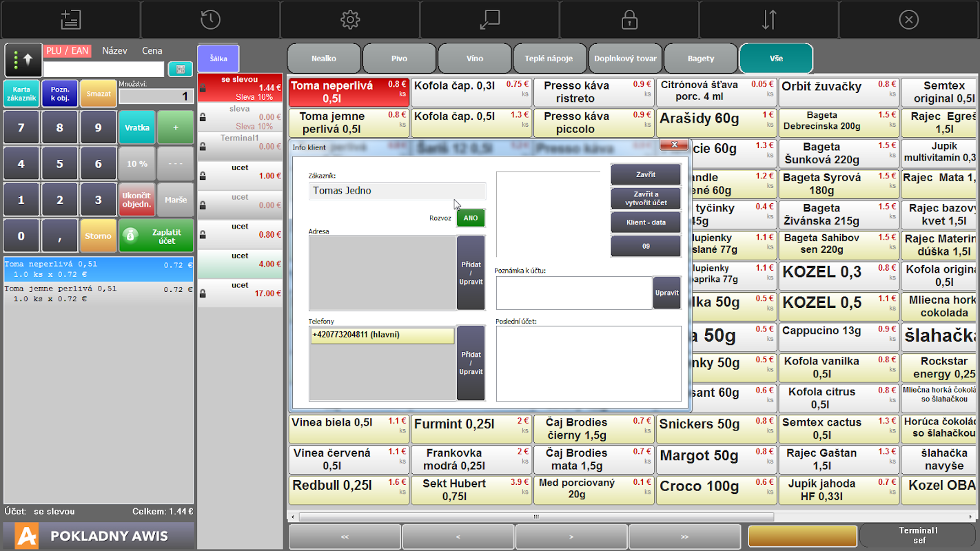Click the Terminal1 sef user button

(x=919, y=536)
